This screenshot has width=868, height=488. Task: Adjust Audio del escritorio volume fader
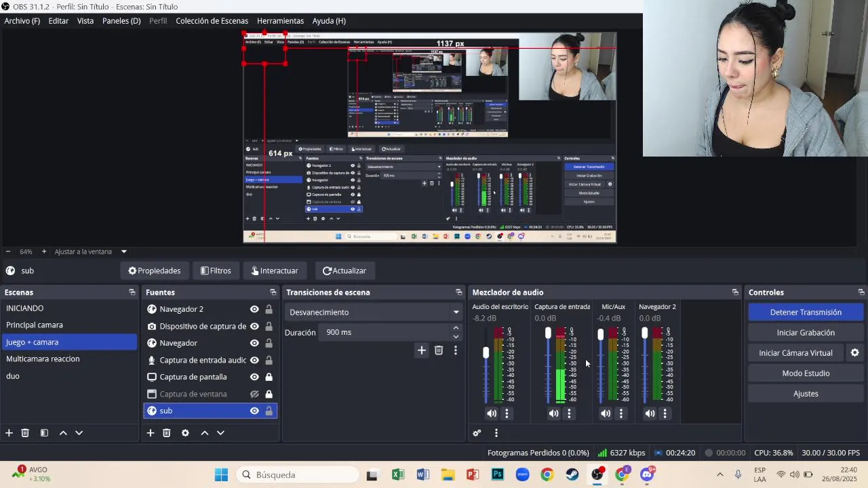tap(486, 353)
